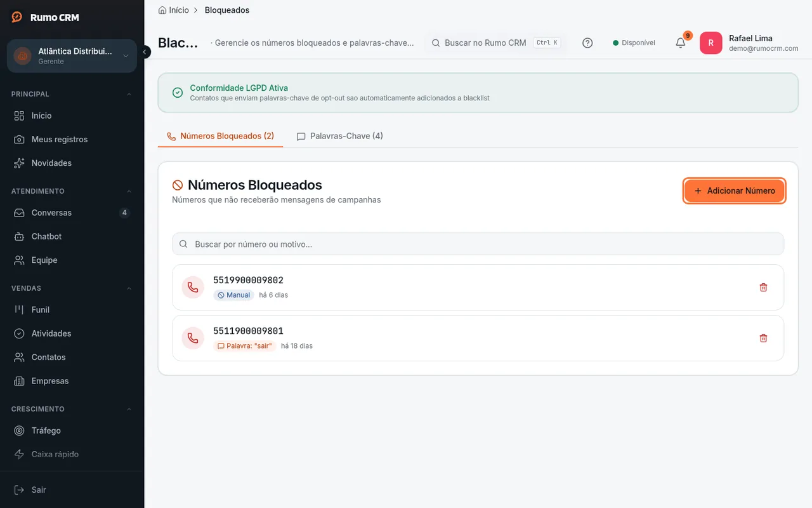
Task: Open the Funil sidebar item
Action: [72, 310]
